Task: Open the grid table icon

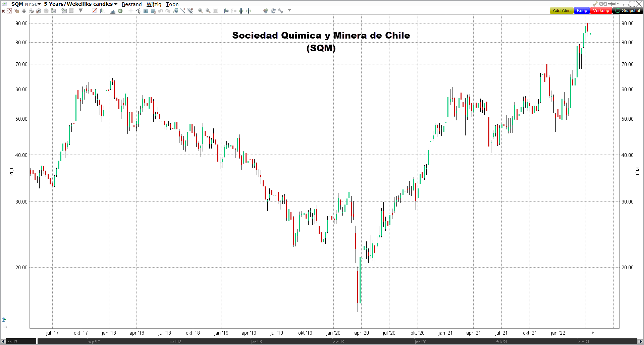Action: click(x=24, y=11)
